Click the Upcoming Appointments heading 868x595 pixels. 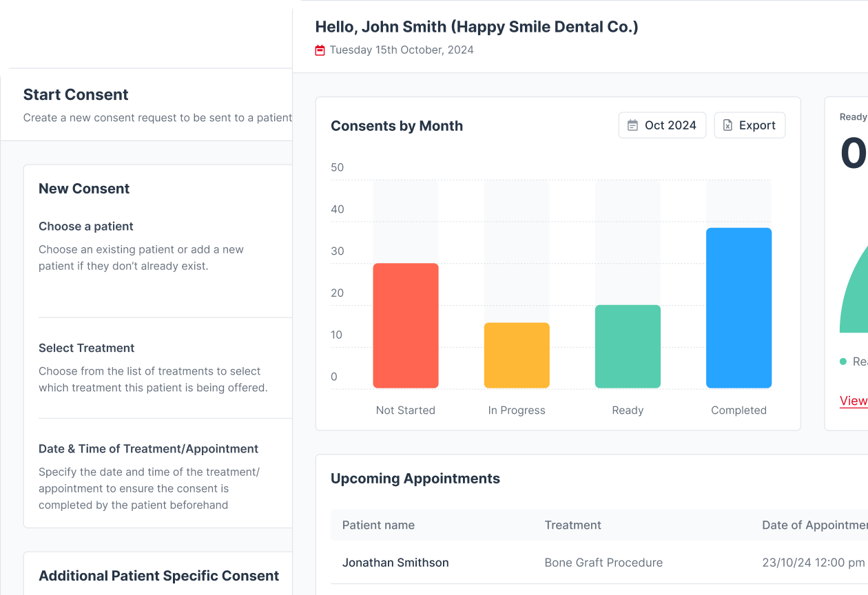click(415, 479)
